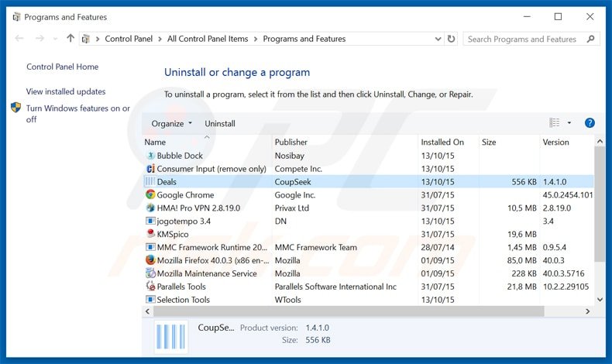Screen dimensions: 612x364
Task: Click the forward navigation arrow
Action: point(40,38)
